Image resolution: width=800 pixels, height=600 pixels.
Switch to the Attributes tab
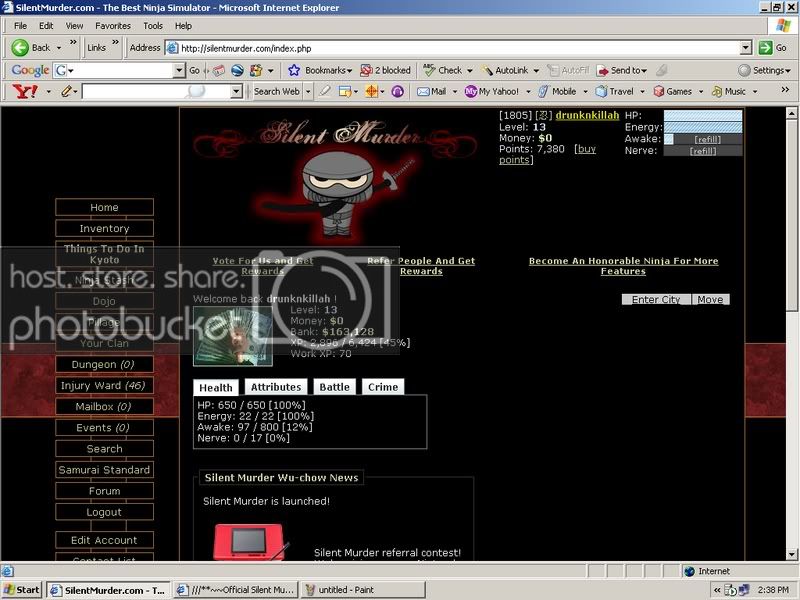coord(276,387)
